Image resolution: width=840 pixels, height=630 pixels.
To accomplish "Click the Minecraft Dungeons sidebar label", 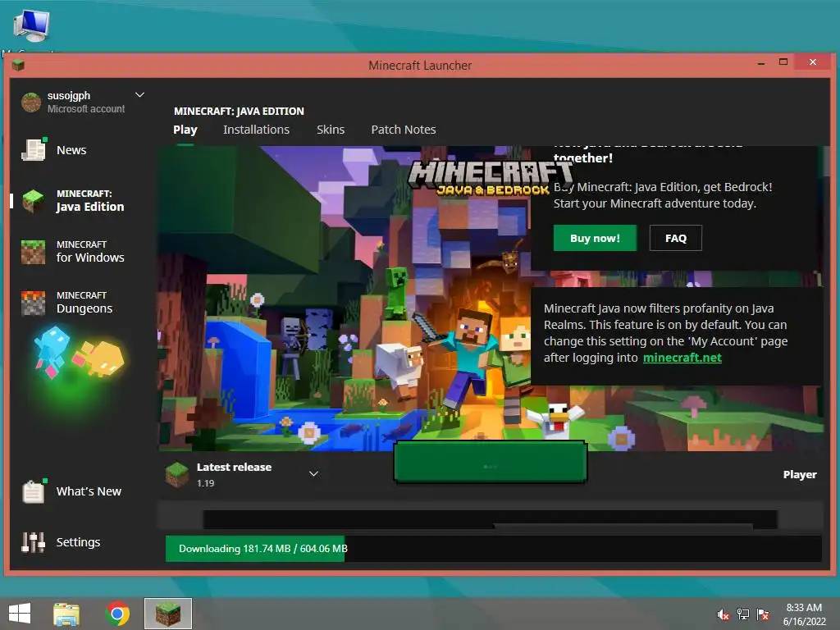I will 84,303.
